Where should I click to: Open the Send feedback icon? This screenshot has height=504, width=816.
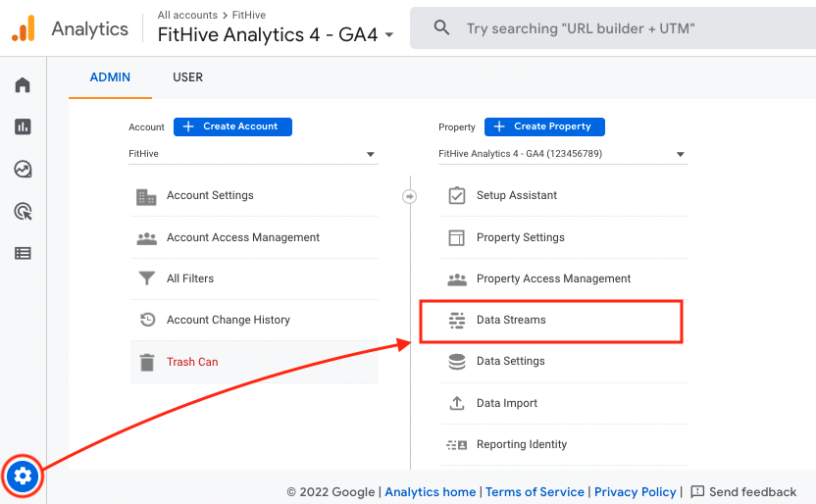click(x=696, y=491)
